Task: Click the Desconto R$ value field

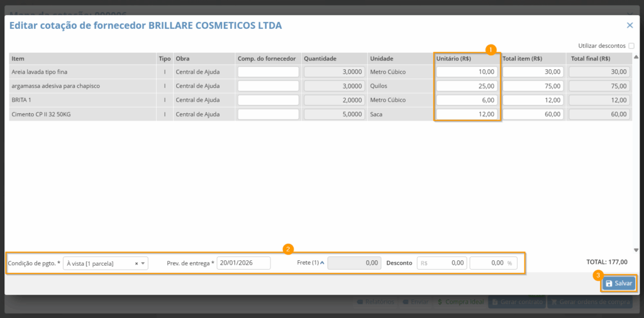Action: [442, 263]
